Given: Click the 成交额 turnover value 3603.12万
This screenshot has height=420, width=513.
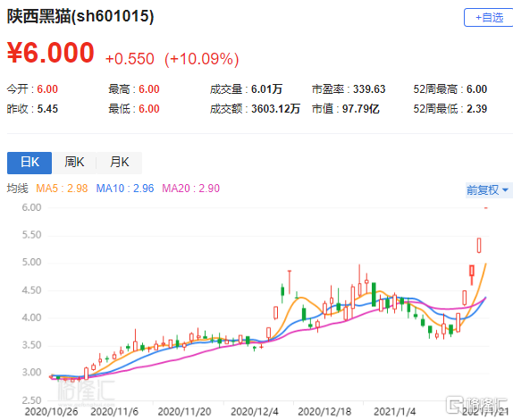Looking at the screenshot, I should click(x=275, y=109).
